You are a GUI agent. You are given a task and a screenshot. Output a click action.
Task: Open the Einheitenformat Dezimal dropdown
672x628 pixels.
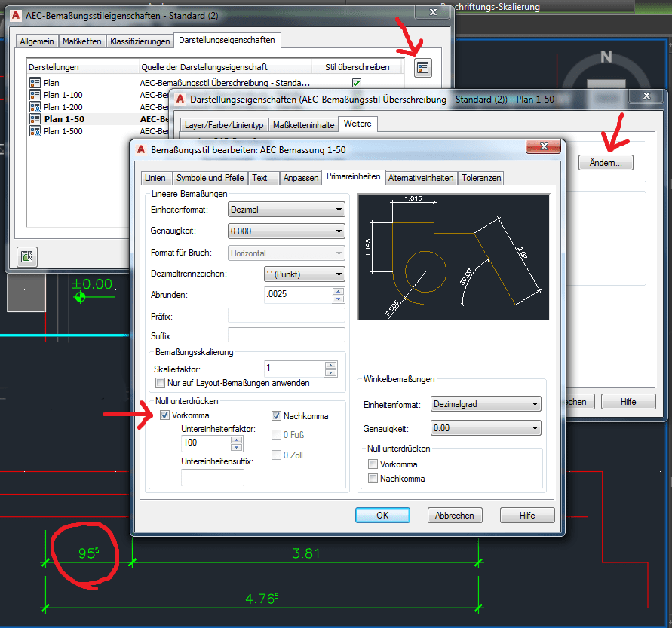tap(287, 210)
